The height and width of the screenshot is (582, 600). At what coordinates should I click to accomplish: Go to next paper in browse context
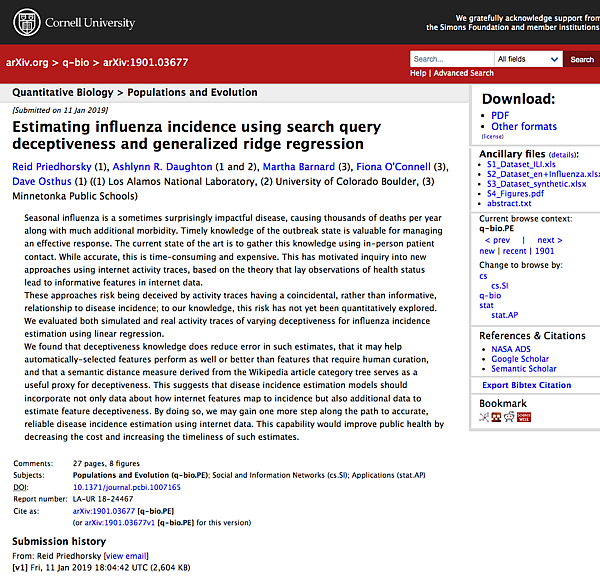click(x=549, y=240)
